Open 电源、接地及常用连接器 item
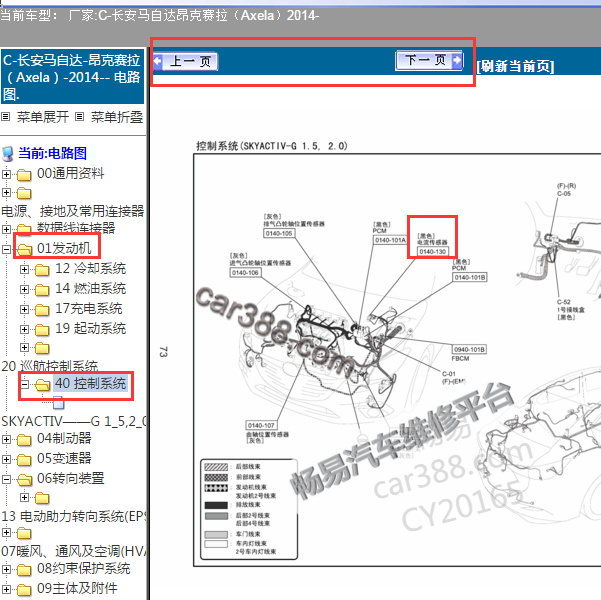Image resolution: width=601 pixels, height=600 pixels. click(73, 211)
